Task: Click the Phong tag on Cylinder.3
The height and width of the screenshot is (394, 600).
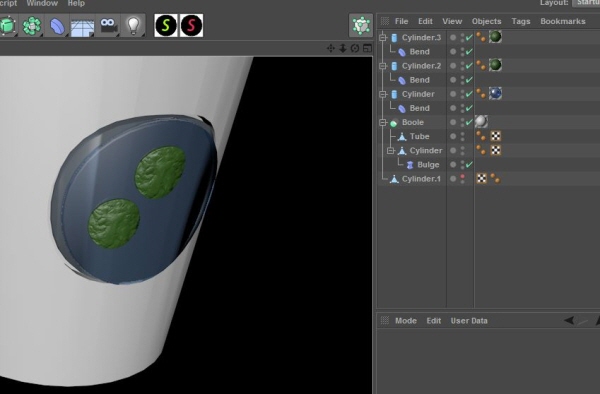Action: click(481, 37)
